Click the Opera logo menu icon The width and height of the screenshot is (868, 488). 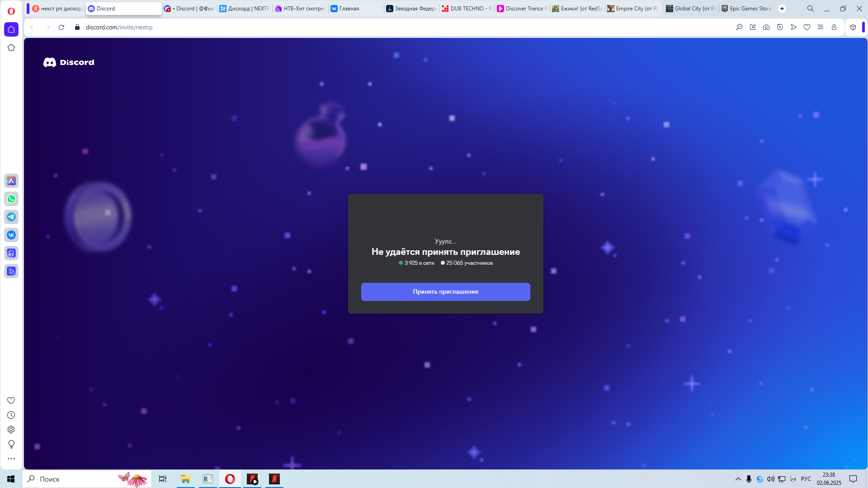tap(11, 11)
